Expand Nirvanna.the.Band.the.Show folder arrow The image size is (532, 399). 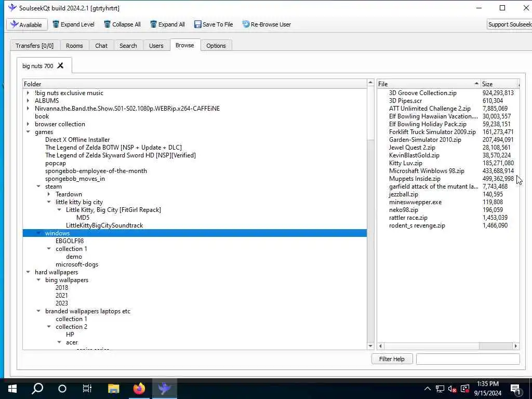coord(28,108)
